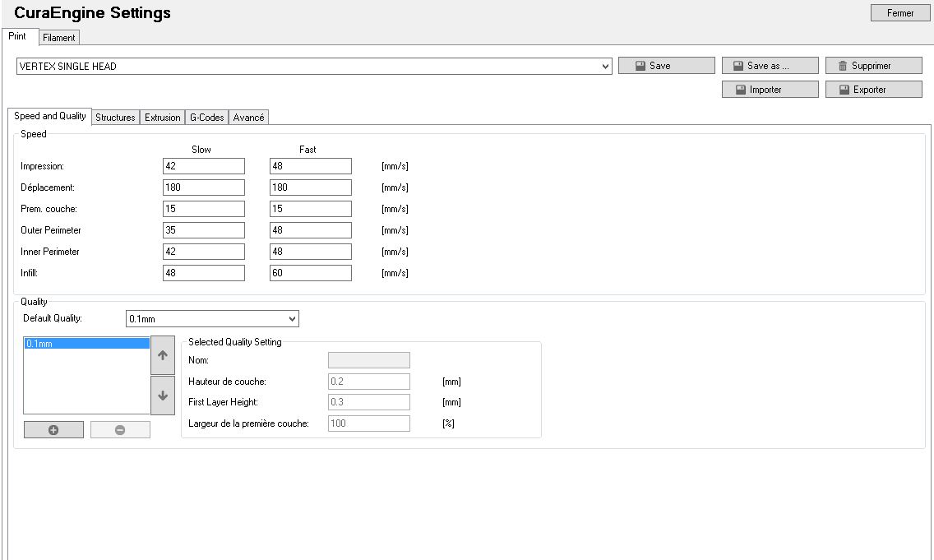
Task: Go to the Extrusion tab
Action: [162, 118]
